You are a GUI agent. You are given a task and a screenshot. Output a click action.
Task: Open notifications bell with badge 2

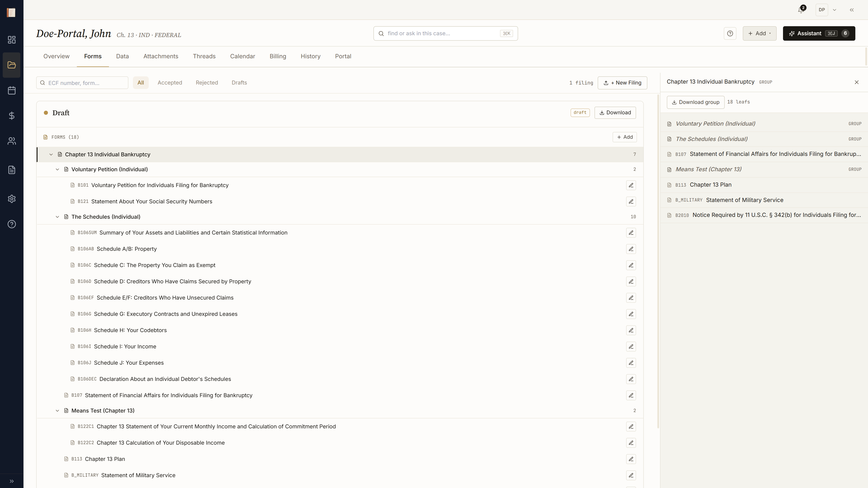(x=801, y=10)
